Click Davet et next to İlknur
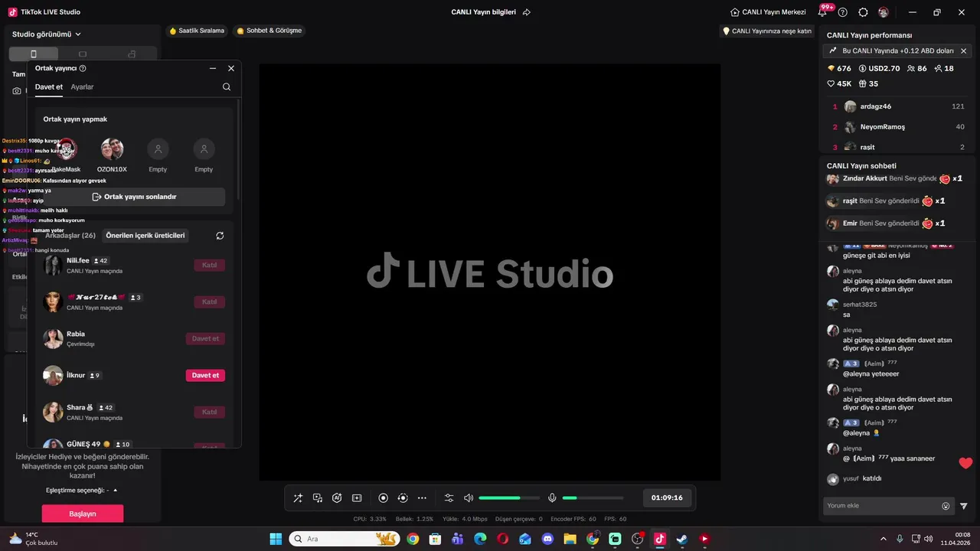Viewport: 980px width, 551px height. coord(205,375)
